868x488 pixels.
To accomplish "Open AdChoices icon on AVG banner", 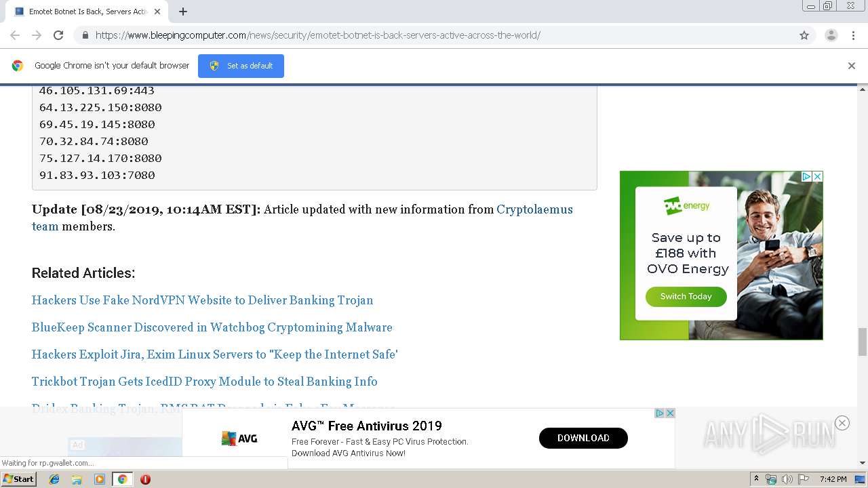I will 659,413.
